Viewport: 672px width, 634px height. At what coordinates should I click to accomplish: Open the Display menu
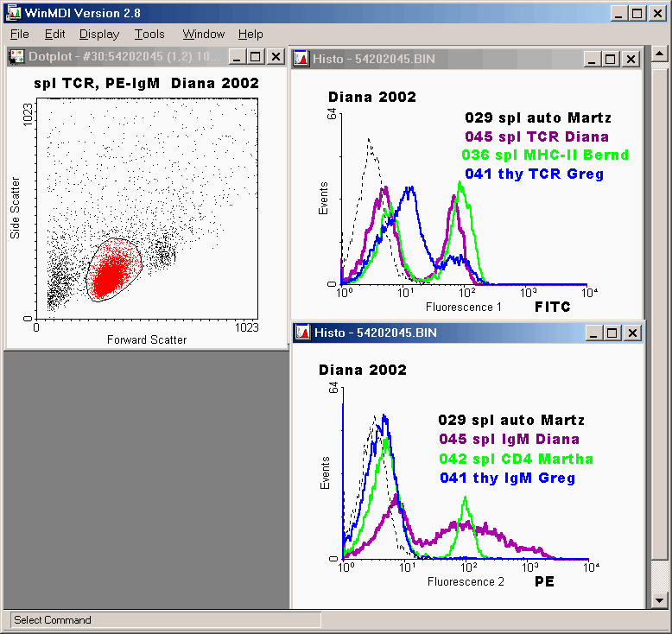click(x=99, y=35)
